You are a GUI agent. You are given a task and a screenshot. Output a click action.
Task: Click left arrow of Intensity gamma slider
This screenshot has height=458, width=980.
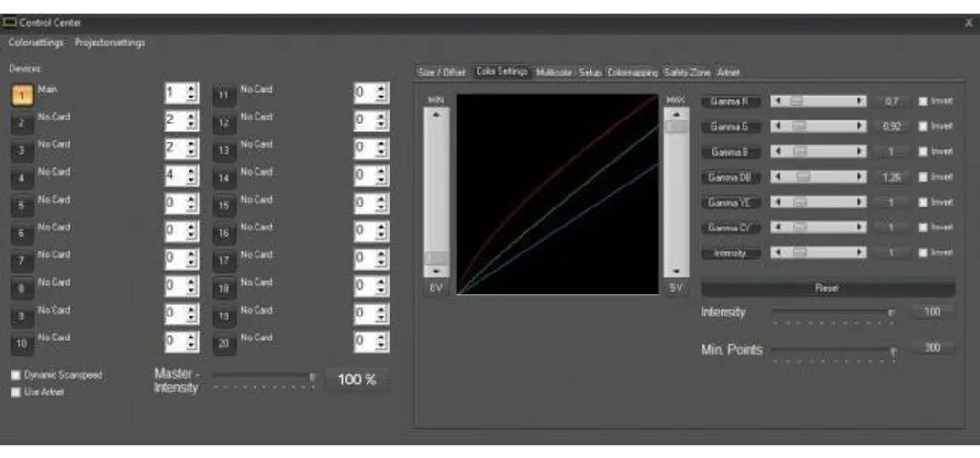pos(777,252)
